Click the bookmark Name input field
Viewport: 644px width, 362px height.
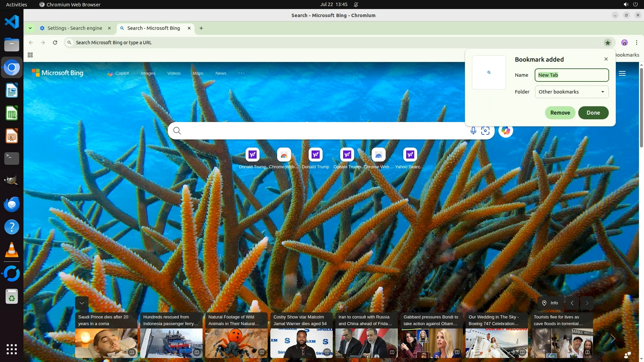click(x=572, y=75)
